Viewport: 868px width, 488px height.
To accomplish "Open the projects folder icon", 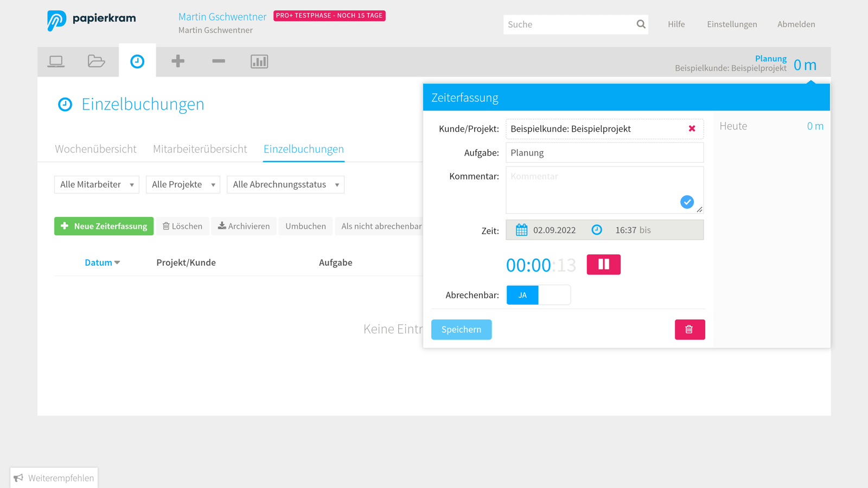I will pos(97,61).
